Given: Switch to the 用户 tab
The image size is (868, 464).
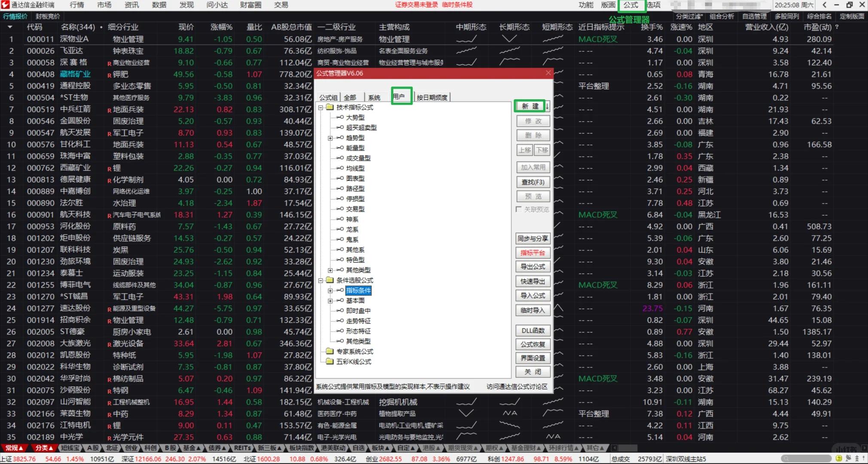Looking at the screenshot, I should click(x=399, y=96).
